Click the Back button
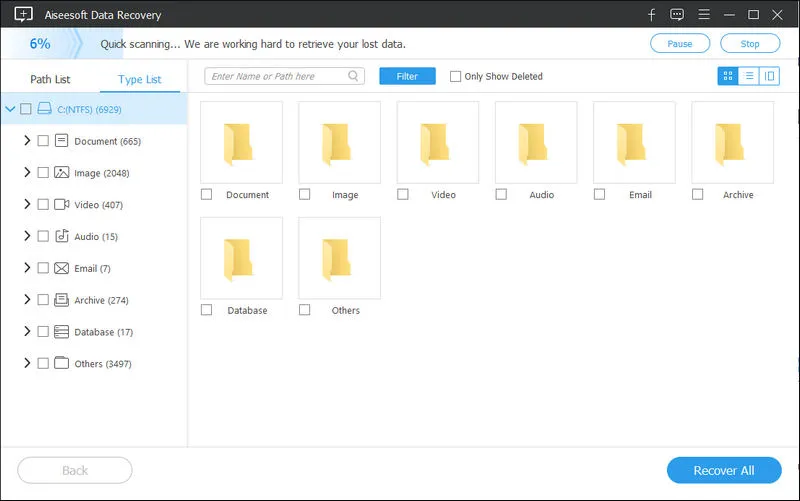Screen dimensions: 800x501 (75, 470)
